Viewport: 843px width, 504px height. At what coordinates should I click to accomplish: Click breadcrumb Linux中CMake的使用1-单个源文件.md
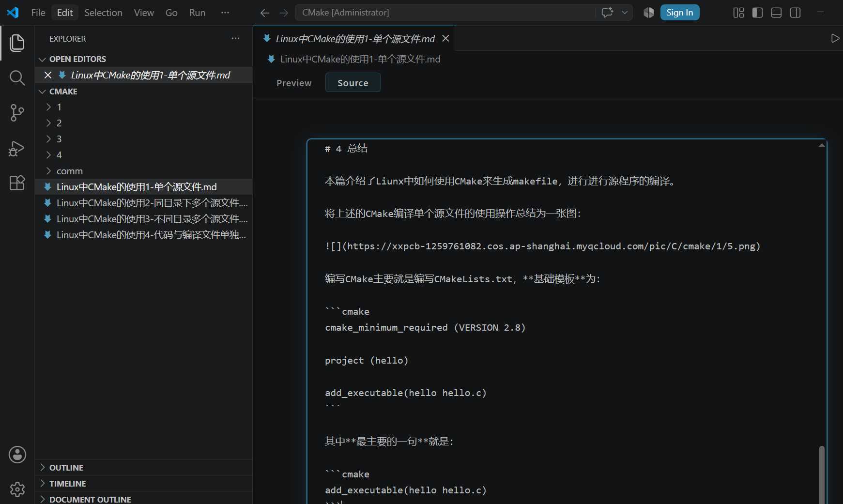(360, 59)
